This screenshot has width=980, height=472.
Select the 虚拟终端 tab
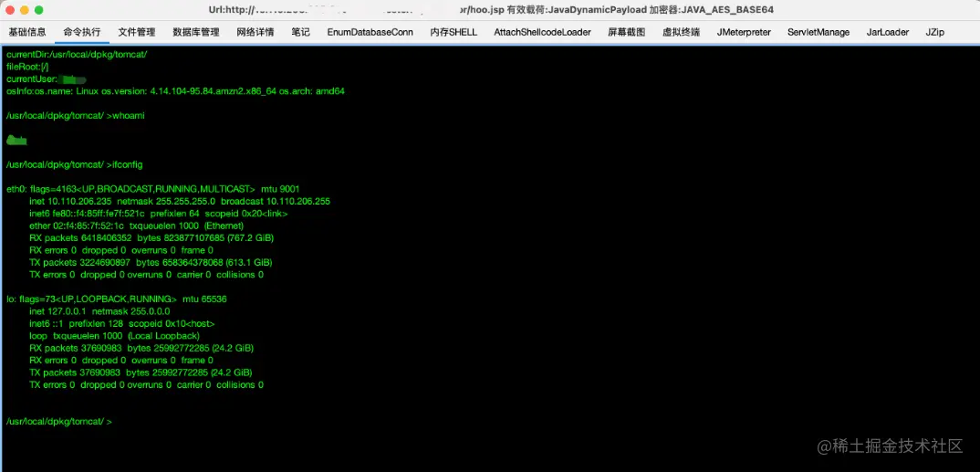(x=682, y=32)
